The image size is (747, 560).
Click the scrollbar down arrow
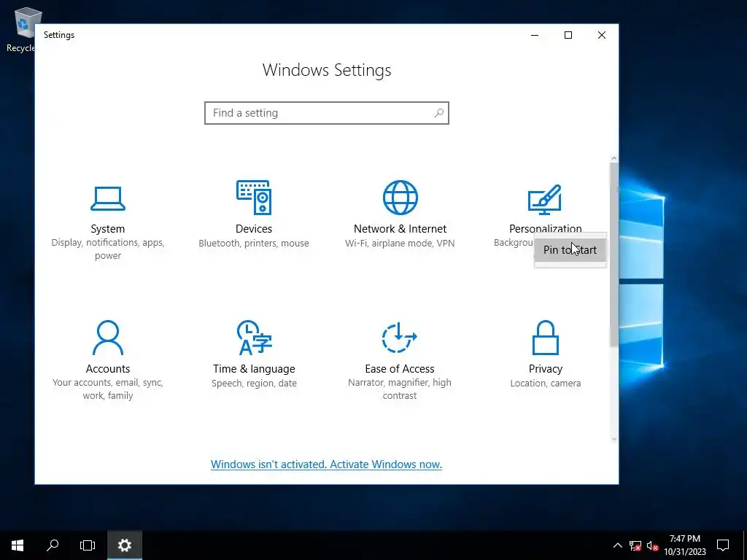click(x=614, y=439)
